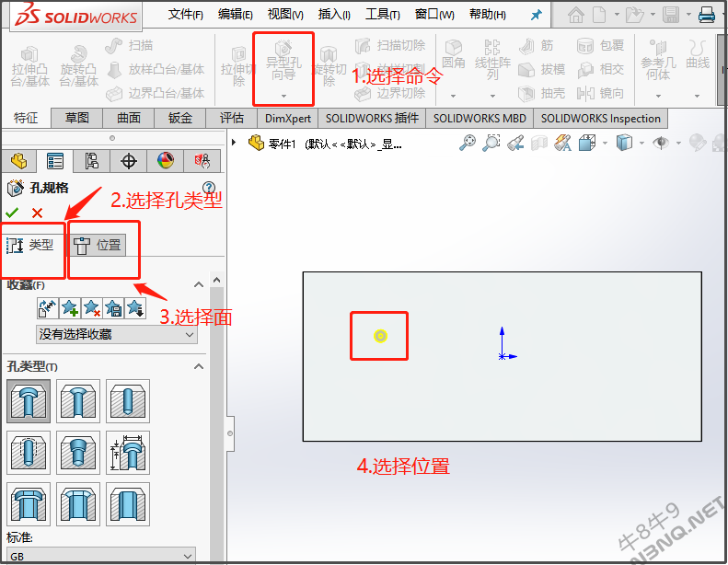
Task: Click the red X to cancel 孔规格
Action: pos(37,213)
